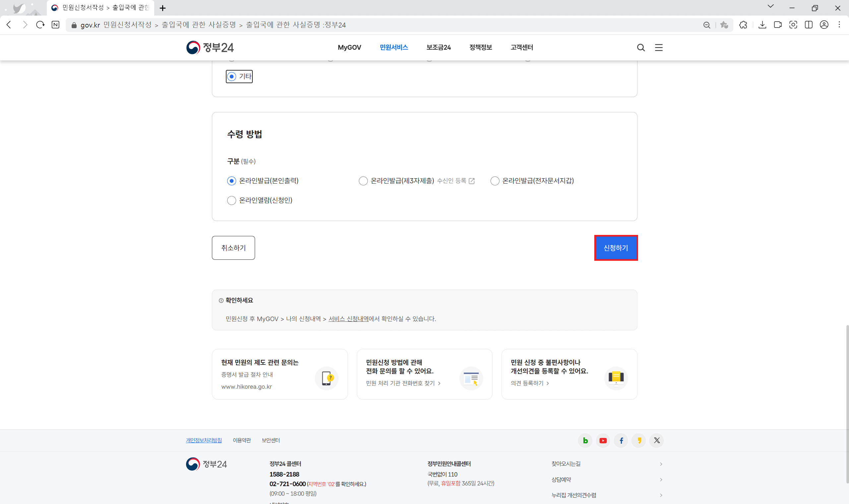This screenshot has height=504, width=849.
Task: Open the site search magnifier icon
Action: [641, 47]
